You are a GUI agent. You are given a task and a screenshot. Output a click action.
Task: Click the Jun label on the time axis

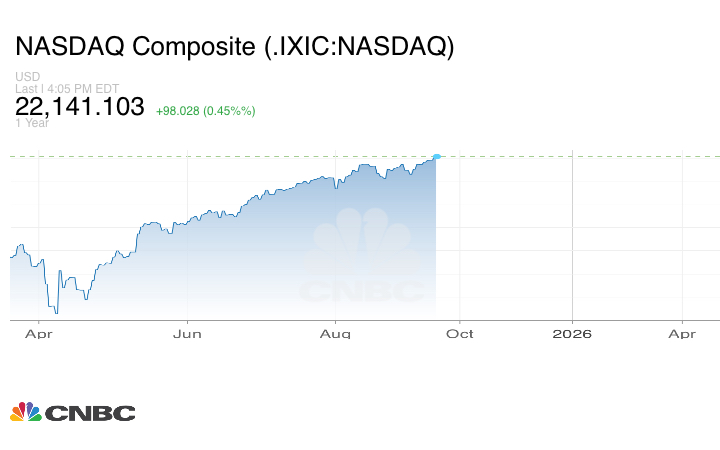188,334
